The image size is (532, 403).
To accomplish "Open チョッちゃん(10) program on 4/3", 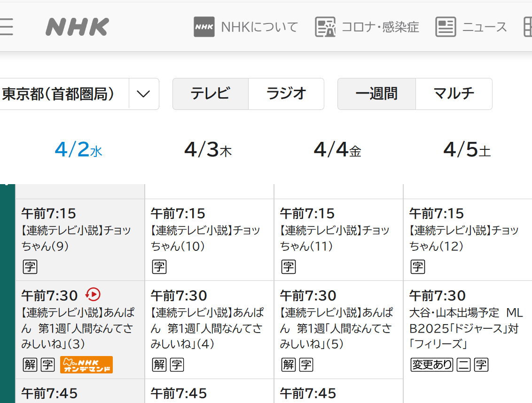I will 209,240.
